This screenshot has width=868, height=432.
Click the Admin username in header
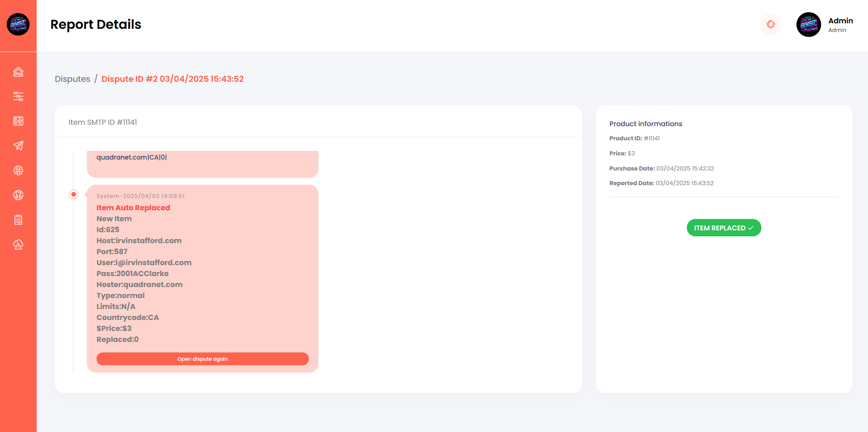click(840, 21)
